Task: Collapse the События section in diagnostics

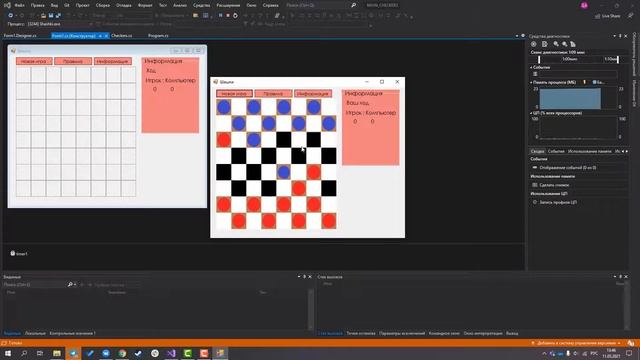Action: pyautogui.click(x=531, y=67)
